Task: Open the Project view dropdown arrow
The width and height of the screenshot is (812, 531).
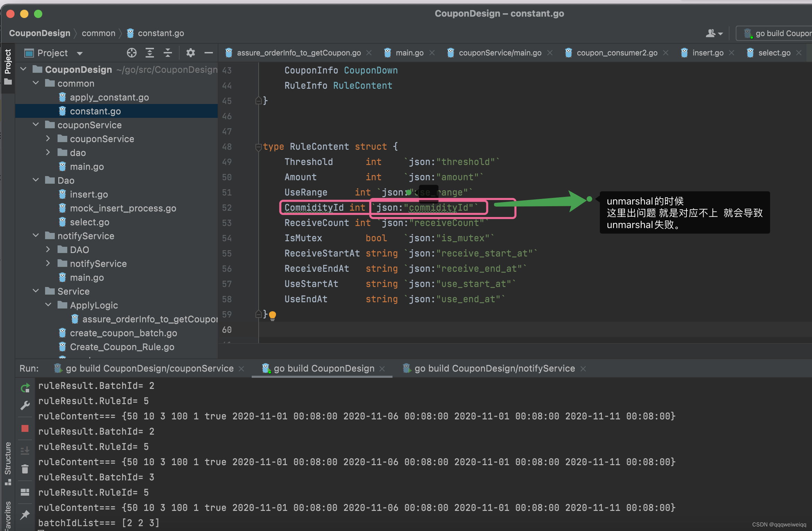Action: click(x=80, y=53)
